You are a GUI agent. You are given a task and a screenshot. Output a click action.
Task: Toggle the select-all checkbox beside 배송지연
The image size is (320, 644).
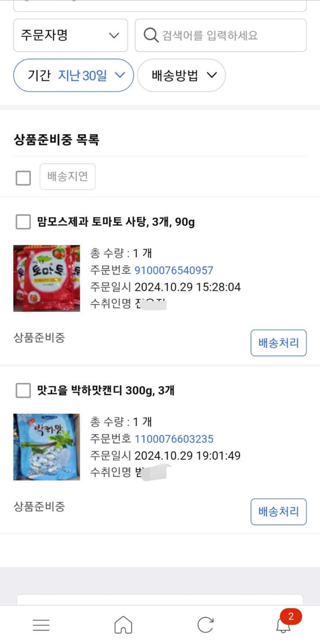click(23, 177)
